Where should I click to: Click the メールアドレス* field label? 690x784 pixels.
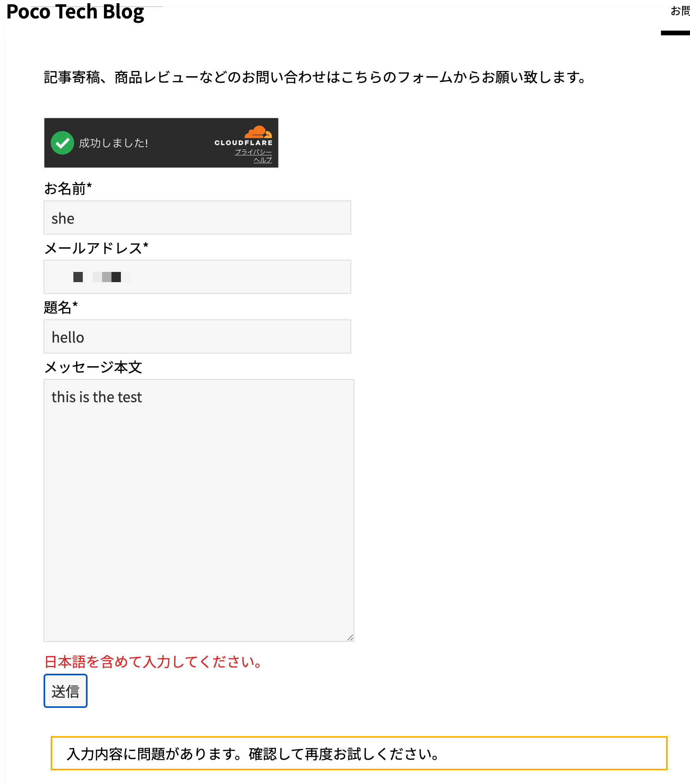(96, 248)
